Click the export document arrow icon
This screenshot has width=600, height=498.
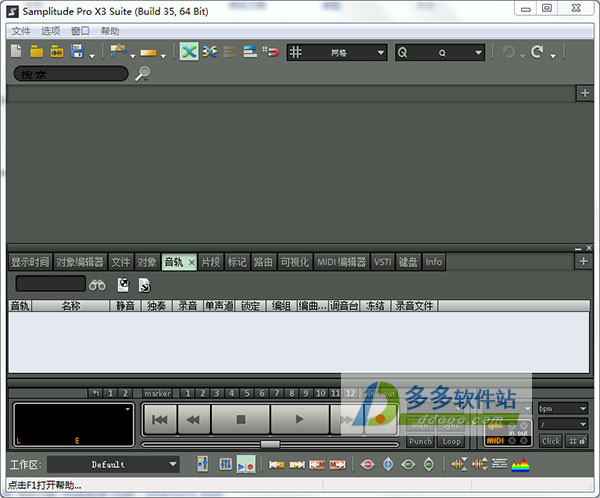pos(123,285)
